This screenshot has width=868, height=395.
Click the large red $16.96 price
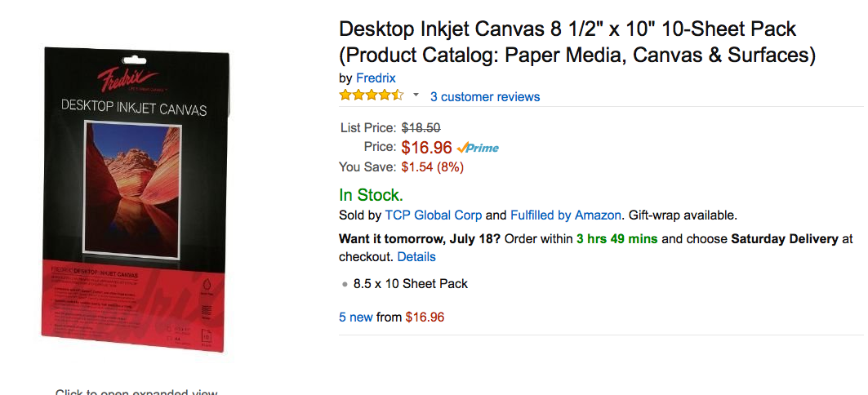[426, 148]
